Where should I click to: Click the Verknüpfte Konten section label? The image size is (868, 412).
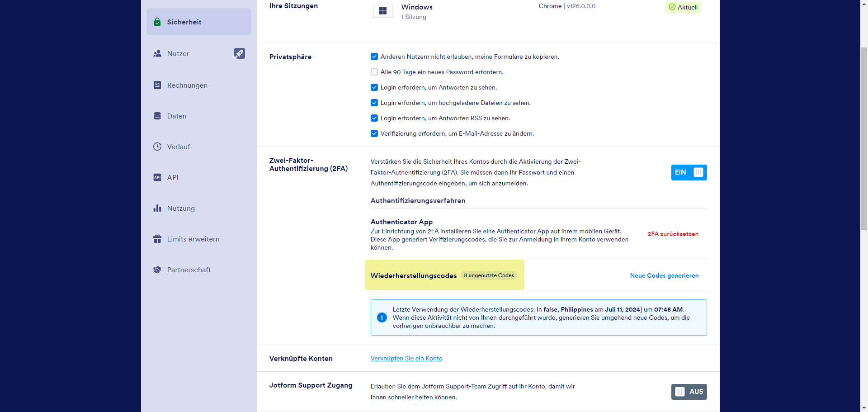301,358
